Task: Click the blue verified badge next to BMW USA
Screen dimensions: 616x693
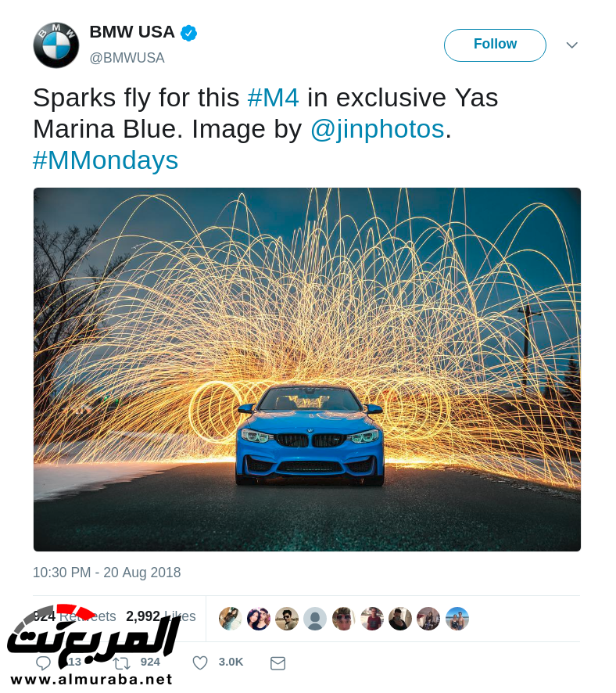Action: (x=189, y=33)
